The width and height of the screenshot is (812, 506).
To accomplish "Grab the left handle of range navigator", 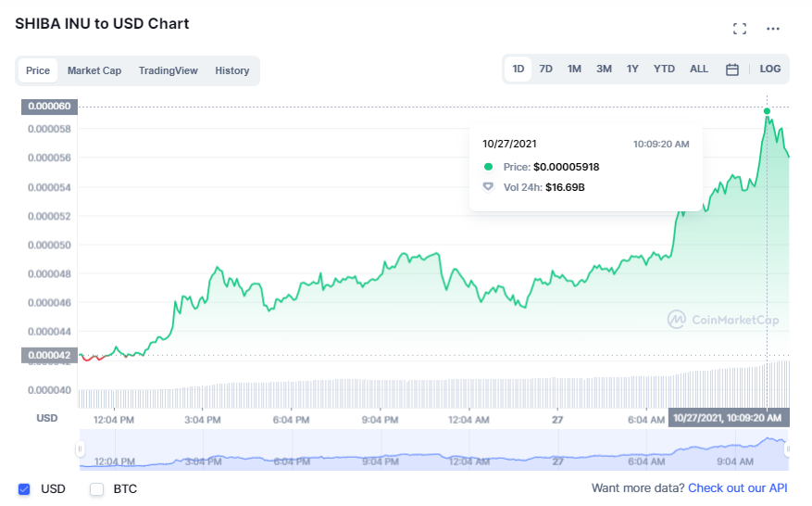I will 80,449.
